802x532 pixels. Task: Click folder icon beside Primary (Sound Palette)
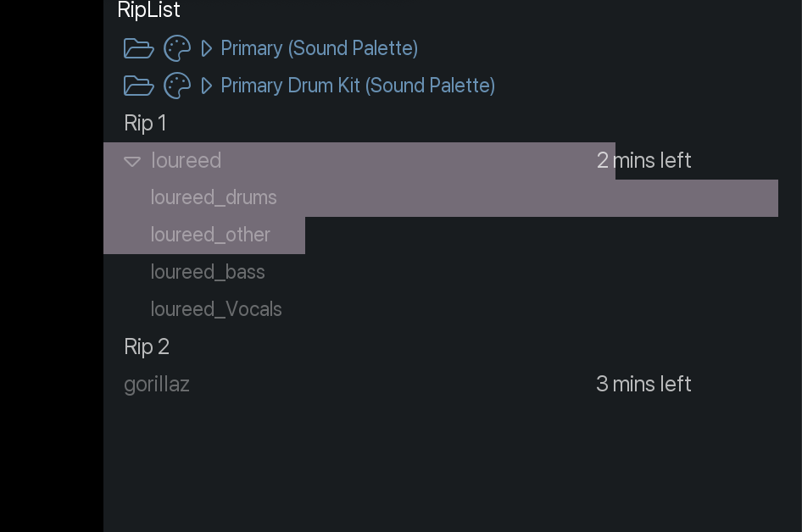click(x=138, y=48)
